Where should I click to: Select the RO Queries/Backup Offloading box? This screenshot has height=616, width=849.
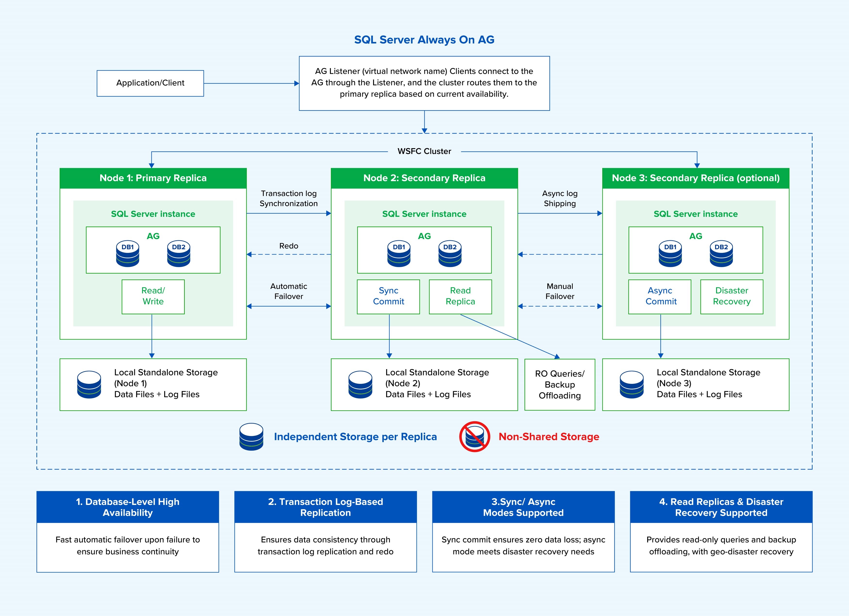point(560,385)
